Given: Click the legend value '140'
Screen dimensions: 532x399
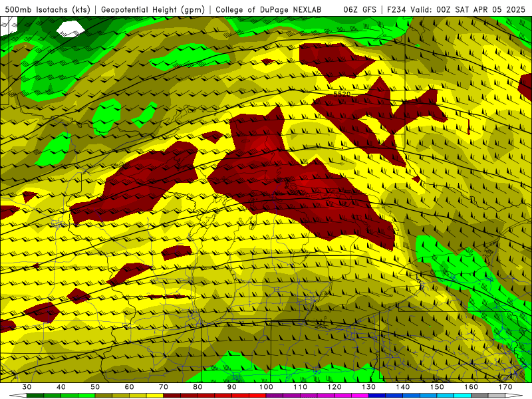Looking at the screenshot, I should tap(403, 387).
